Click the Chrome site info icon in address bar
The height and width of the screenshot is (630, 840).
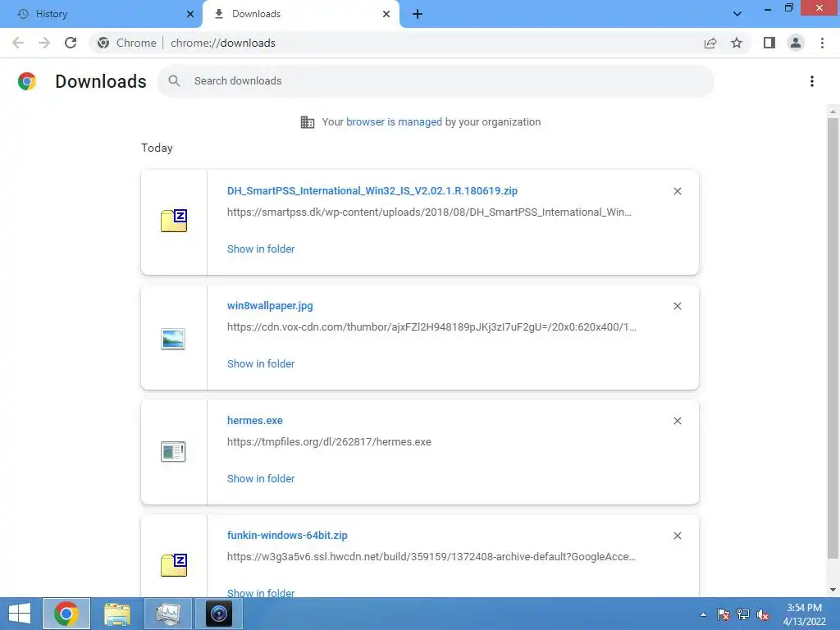tap(103, 43)
